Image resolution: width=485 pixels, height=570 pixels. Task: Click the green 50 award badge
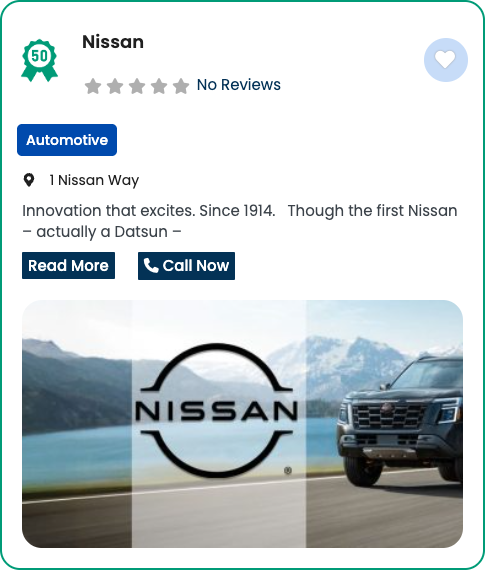click(x=39, y=60)
